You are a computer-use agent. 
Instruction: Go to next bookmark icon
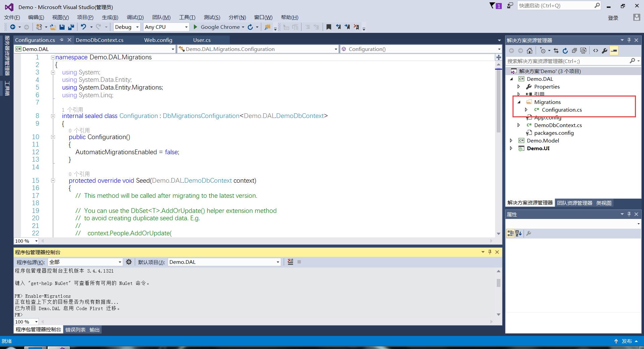[x=347, y=27]
